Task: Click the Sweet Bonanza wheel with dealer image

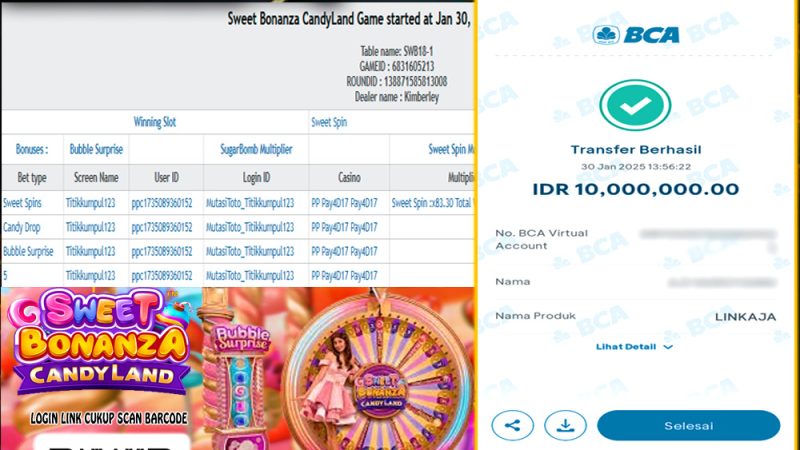Action: (379, 372)
